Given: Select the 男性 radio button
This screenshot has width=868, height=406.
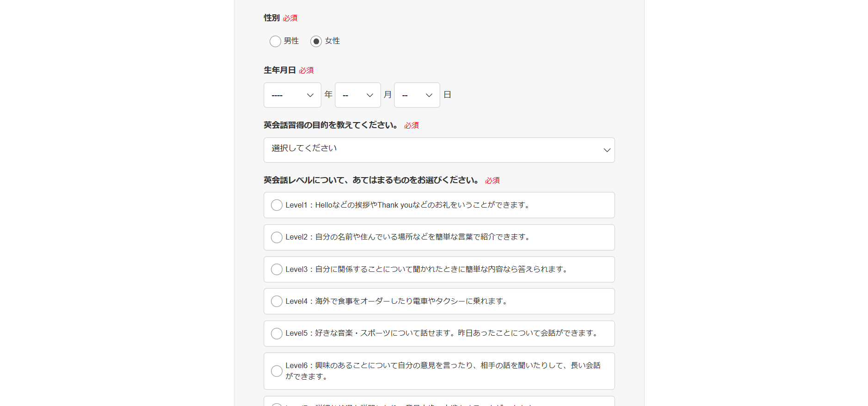Looking at the screenshot, I should tap(275, 41).
